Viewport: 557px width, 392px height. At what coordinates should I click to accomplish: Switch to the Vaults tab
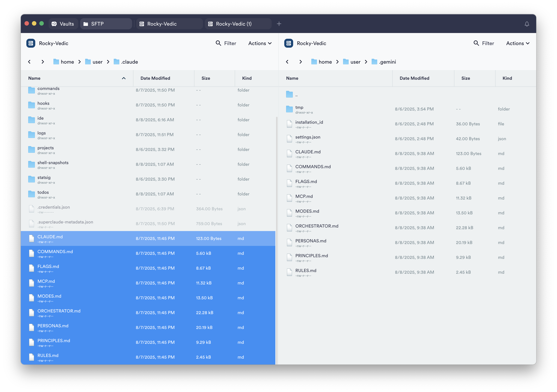tap(63, 24)
